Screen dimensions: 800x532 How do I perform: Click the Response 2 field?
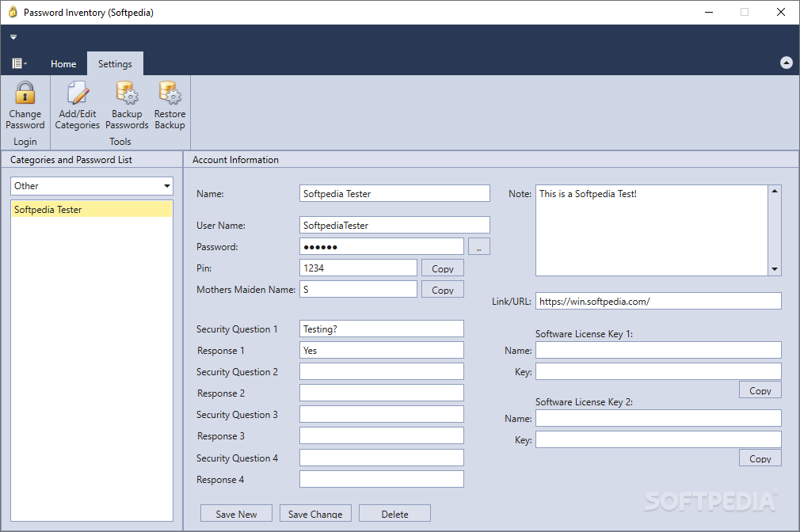(x=381, y=393)
